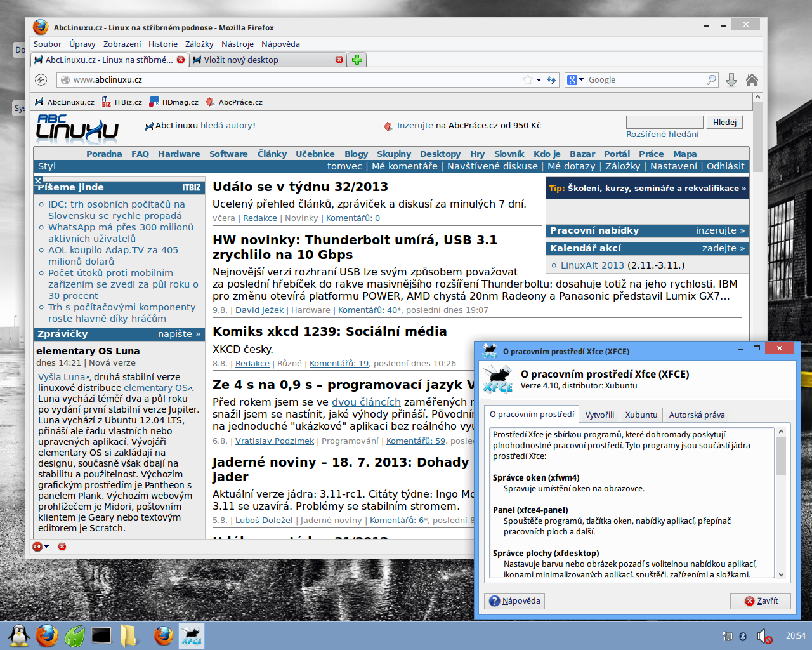Open 'LinuxAlt 2013' calendar entry

[x=593, y=265]
